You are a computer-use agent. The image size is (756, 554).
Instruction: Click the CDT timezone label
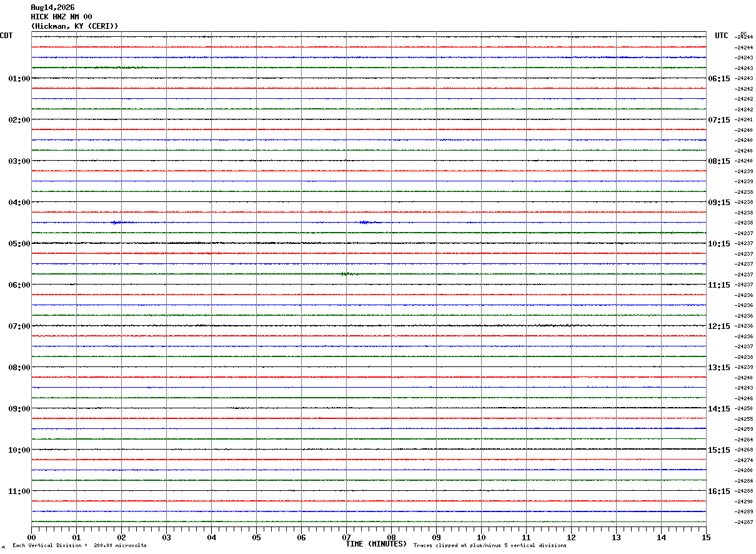(x=6, y=36)
